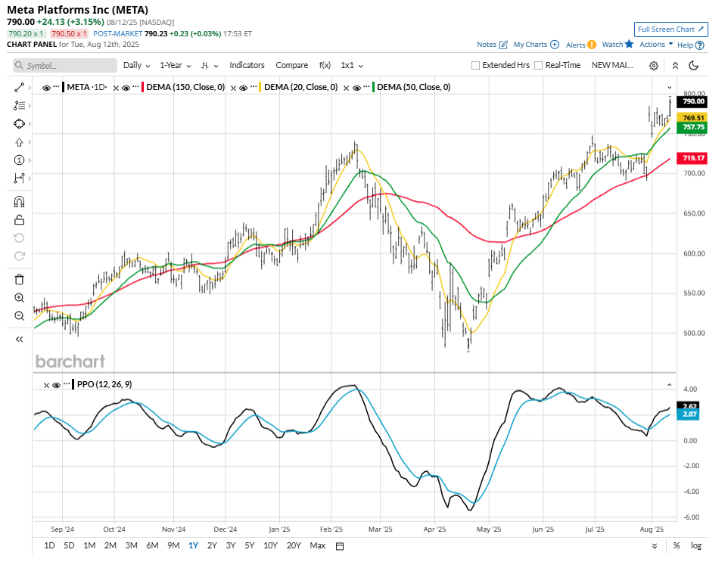Click the double up chevron toolbar icon
Image resolution: width=728 pixels, height=565 pixels.
coord(675,66)
